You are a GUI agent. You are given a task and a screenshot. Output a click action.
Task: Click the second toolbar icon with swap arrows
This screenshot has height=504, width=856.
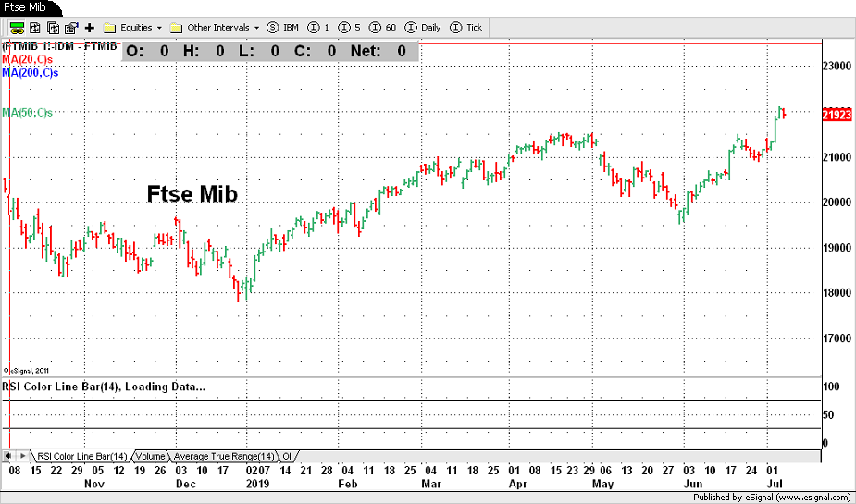[x=35, y=28]
